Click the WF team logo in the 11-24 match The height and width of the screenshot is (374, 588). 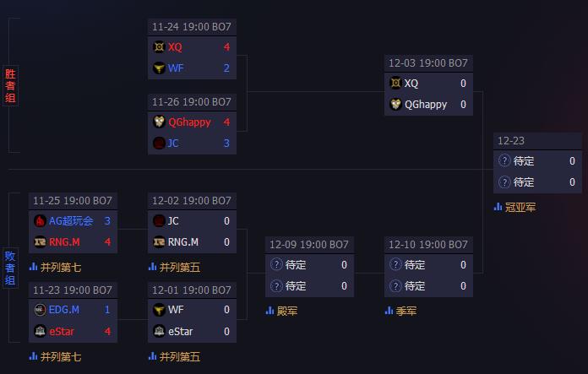point(159,68)
